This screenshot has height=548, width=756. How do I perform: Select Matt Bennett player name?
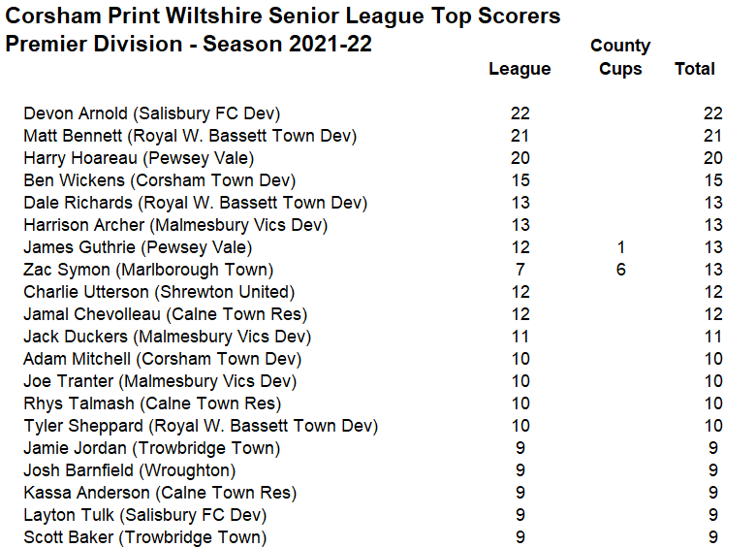[73, 136]
